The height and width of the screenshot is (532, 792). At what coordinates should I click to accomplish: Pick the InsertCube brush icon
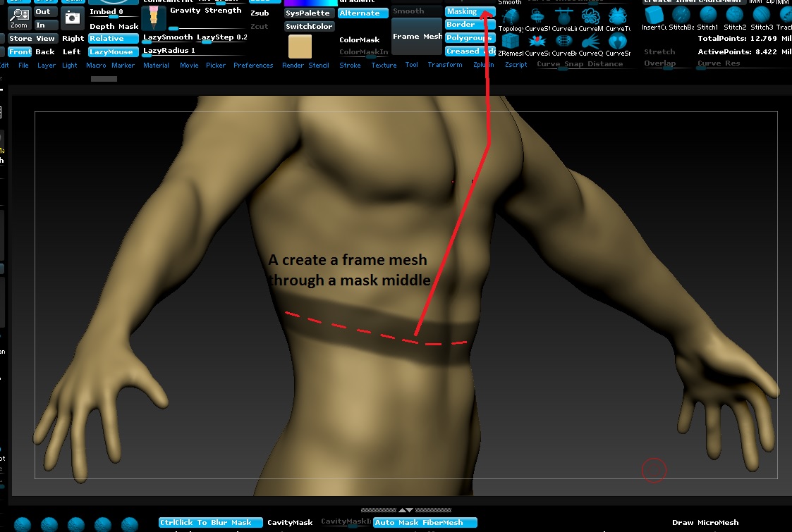[654, 15]
